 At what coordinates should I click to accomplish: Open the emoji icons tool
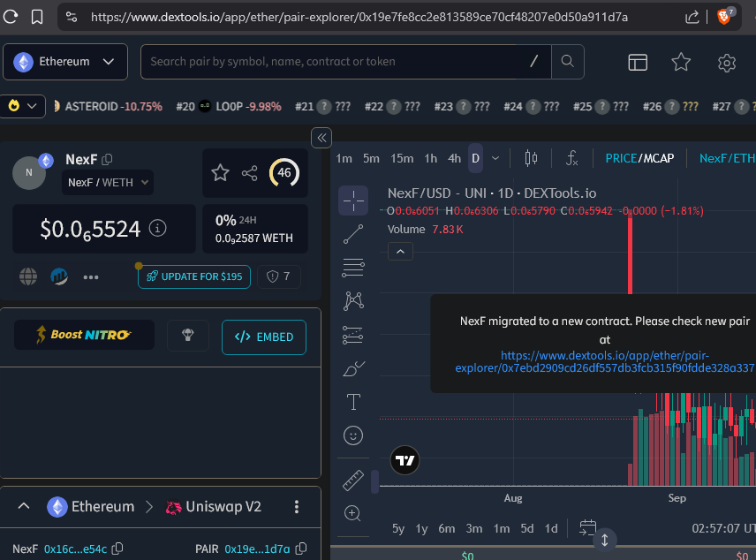tap(353, 435)
